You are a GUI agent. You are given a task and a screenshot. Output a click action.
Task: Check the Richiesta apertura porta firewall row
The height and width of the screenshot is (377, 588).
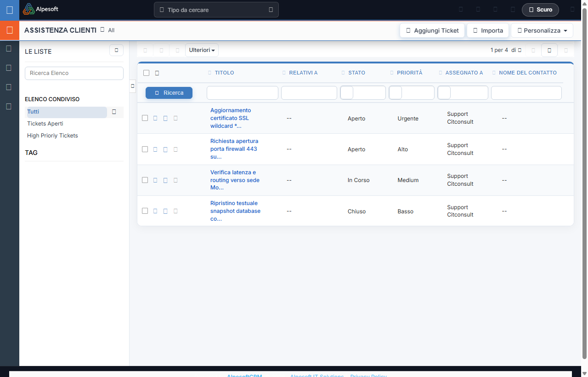[x=145, y=149]
